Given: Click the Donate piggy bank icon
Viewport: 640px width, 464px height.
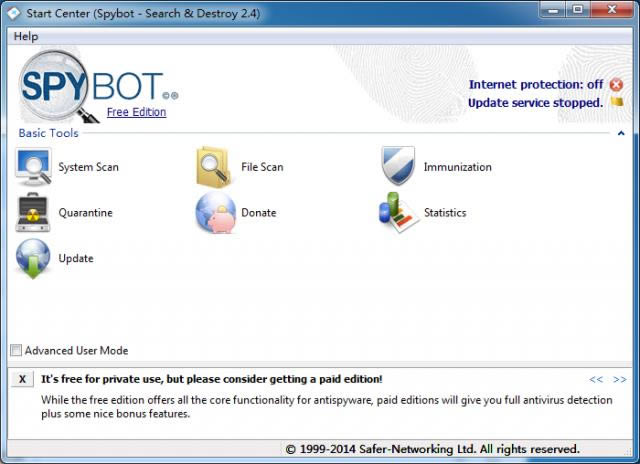Looking at the screenshot, I should pos(216,212).
